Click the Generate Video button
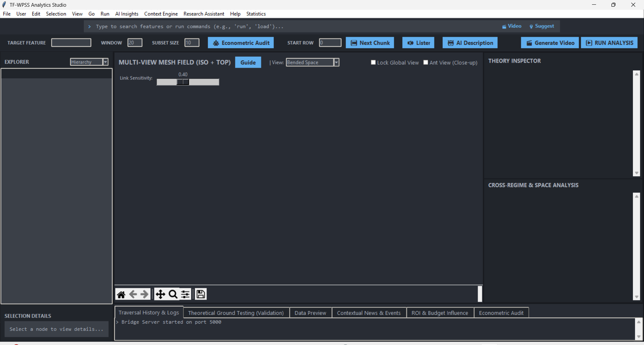The image size is (644, 345). (x=550, y=43)
